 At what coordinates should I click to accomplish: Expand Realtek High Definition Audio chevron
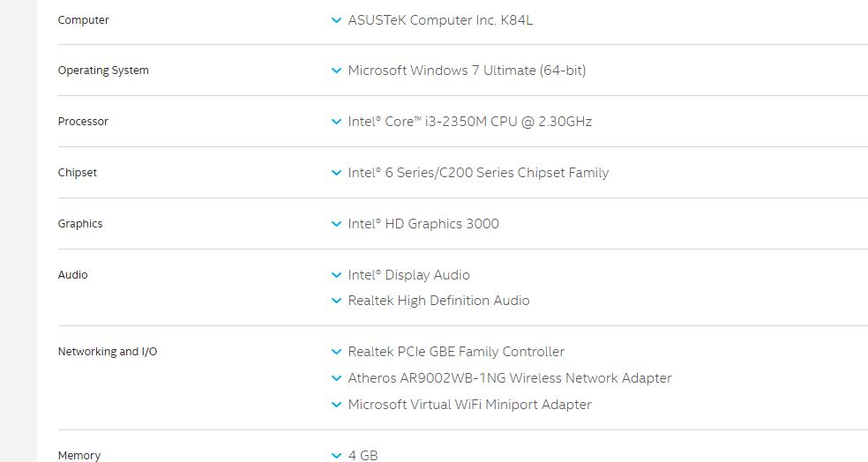336,301
